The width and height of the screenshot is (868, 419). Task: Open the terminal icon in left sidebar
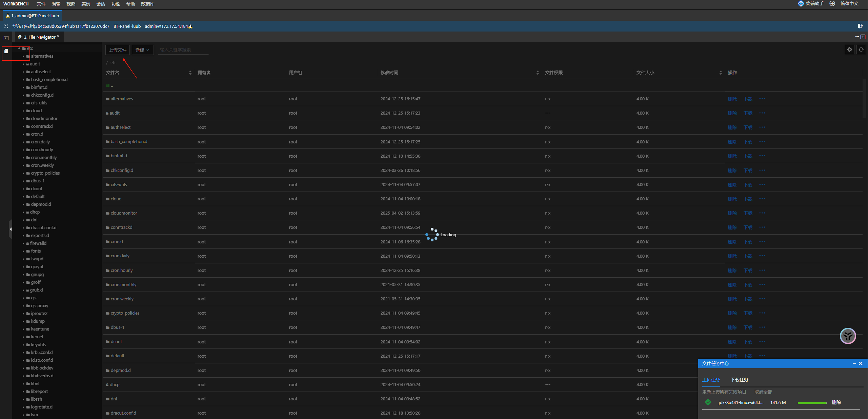[x=6, y=38]
